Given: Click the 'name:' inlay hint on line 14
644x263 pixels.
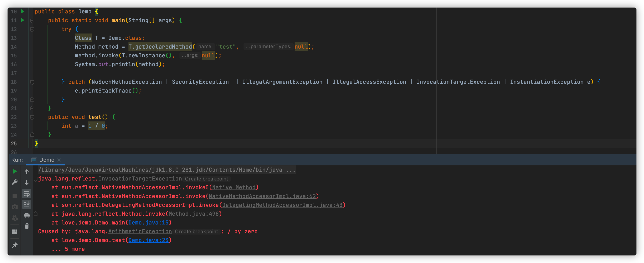Looking at the screenshot, I should coord(205,46).
